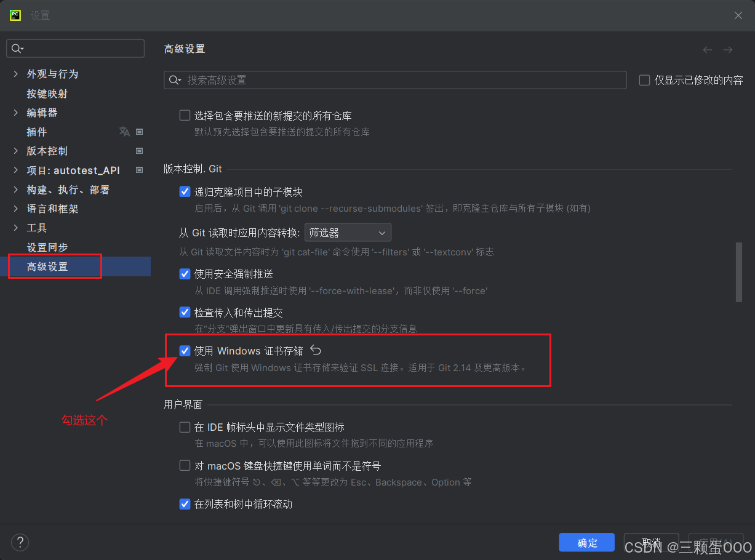This screenshot has width=755, height=560.
Task: Click the 取消 button
Action: [650, 542]
